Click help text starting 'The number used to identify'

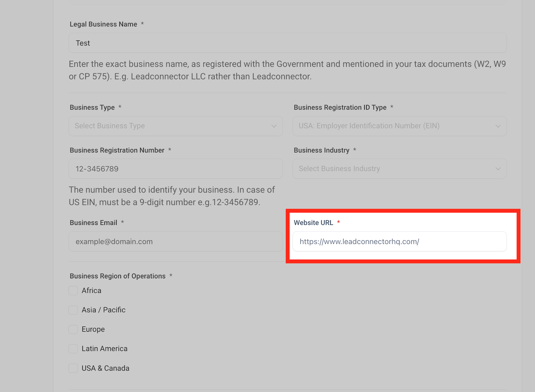point(172,196)
